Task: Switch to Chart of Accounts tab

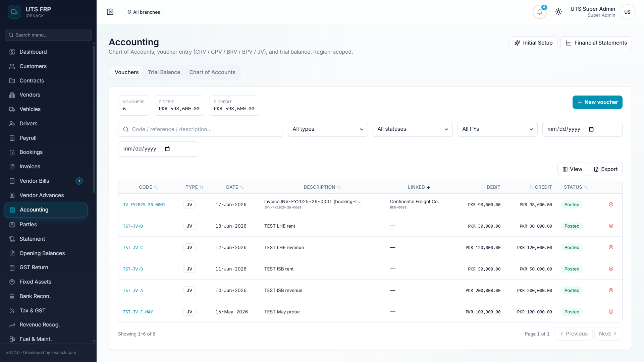Action: (x=212, y=72)
